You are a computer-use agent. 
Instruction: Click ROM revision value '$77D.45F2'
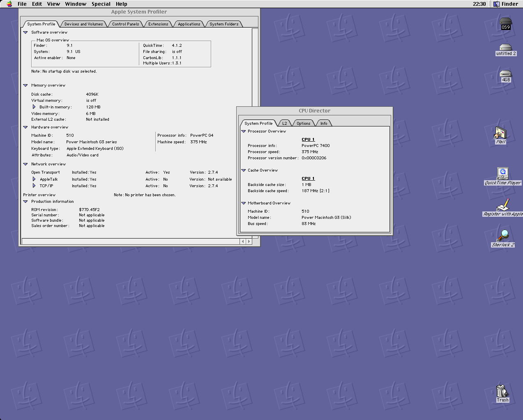[89, 210]
